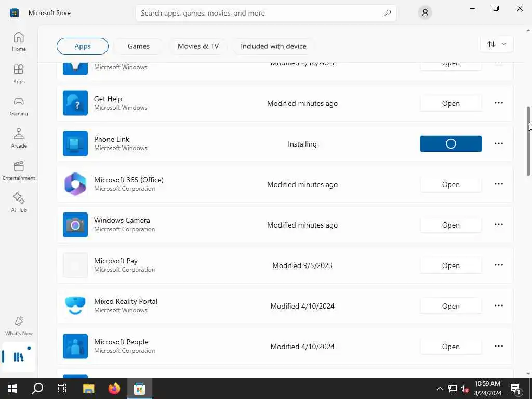Click the Microsoft People app name
Viewport: 532px width, 399px height.
pos(121,342)
